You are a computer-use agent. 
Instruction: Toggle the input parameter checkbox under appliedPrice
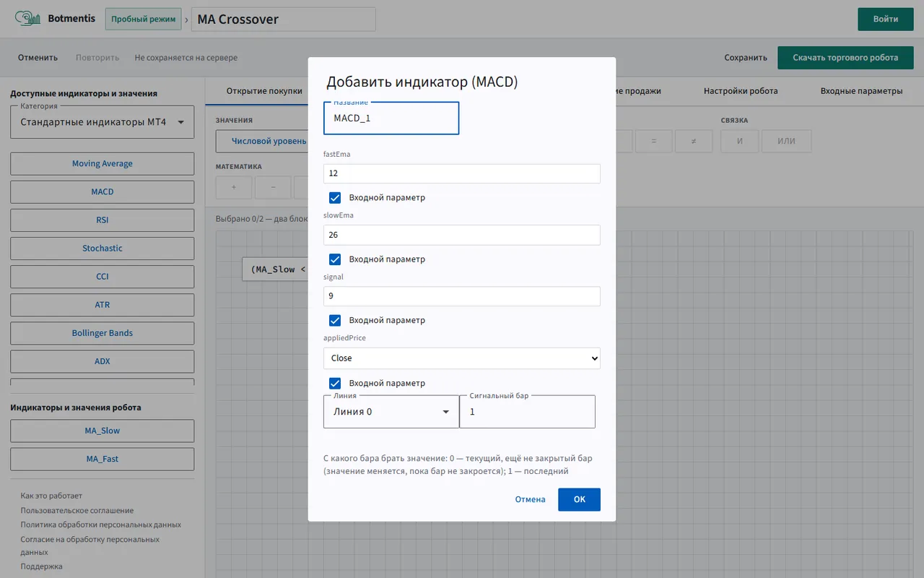(x=335, y=383)
